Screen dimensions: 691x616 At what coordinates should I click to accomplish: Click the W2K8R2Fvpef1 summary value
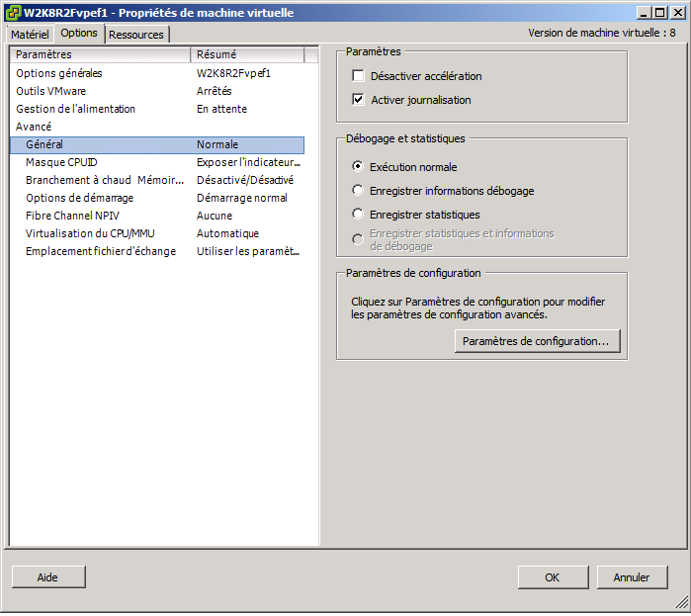[x=233, y=73]
